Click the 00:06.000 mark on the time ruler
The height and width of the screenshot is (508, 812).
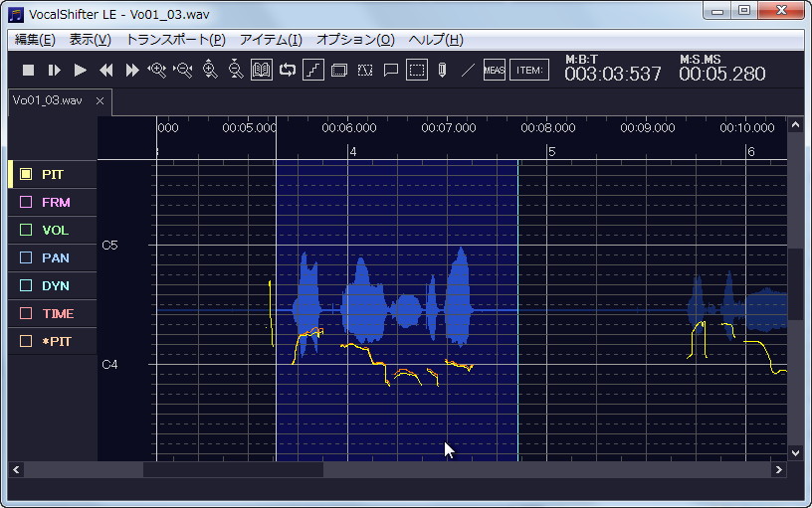pos(349,128)
